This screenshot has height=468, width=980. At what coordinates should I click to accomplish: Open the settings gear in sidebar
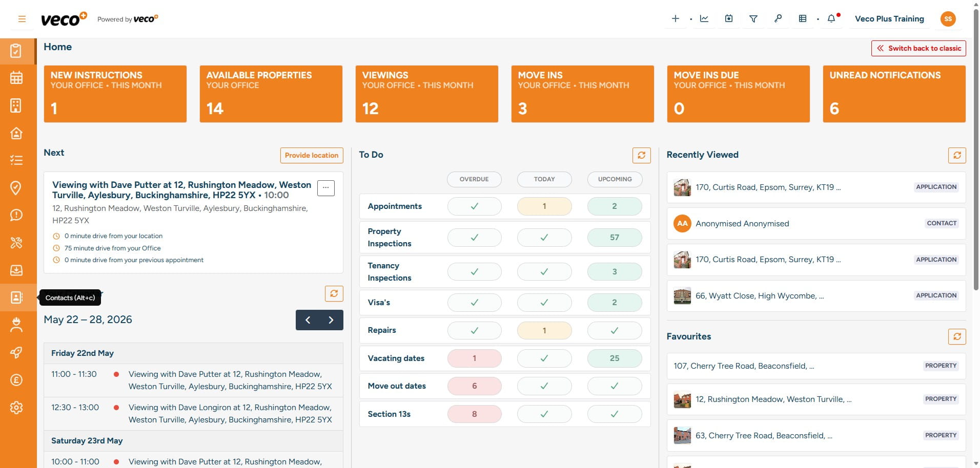point(16,408)
